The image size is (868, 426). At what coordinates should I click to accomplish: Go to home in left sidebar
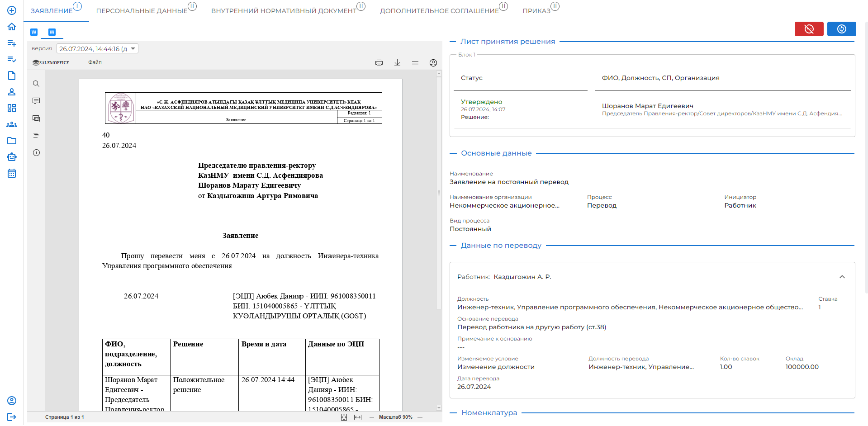click(x=12, y=27)
